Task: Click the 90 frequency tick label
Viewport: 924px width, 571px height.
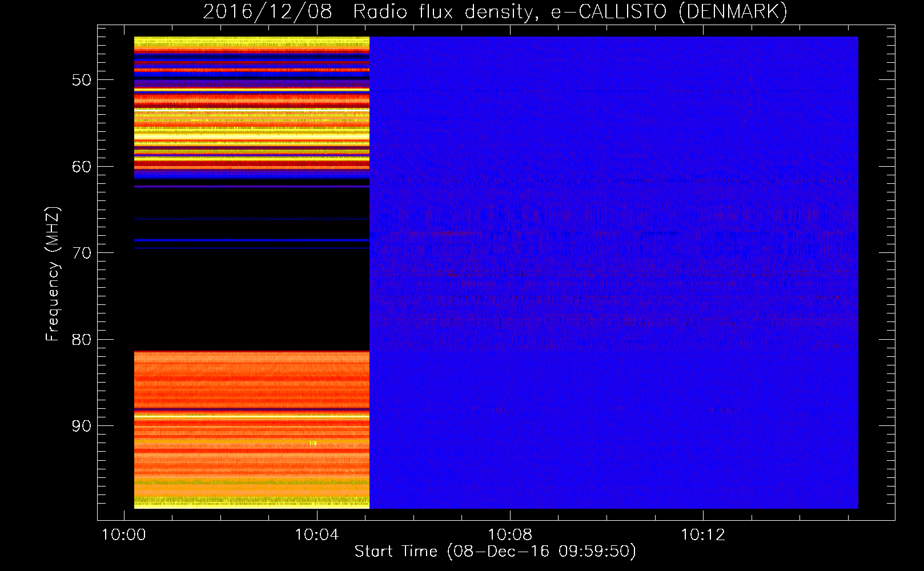Action: 82,427
